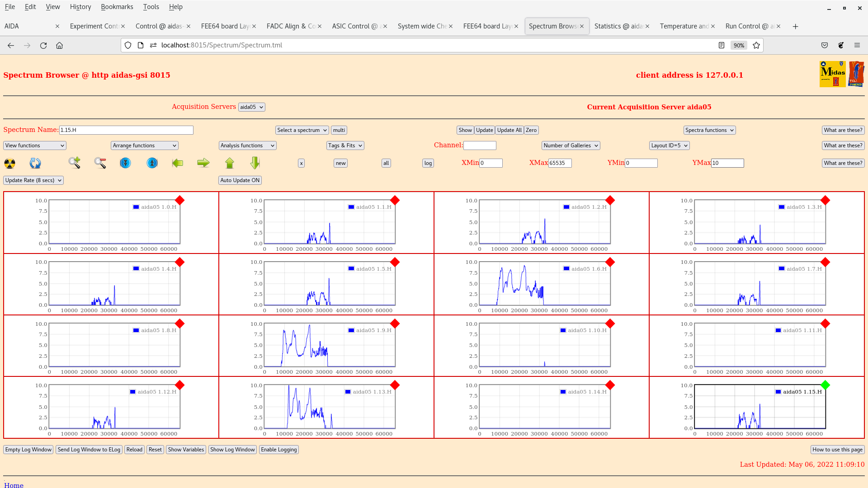Shift spectrum right with green arrow

click(203, 163)
